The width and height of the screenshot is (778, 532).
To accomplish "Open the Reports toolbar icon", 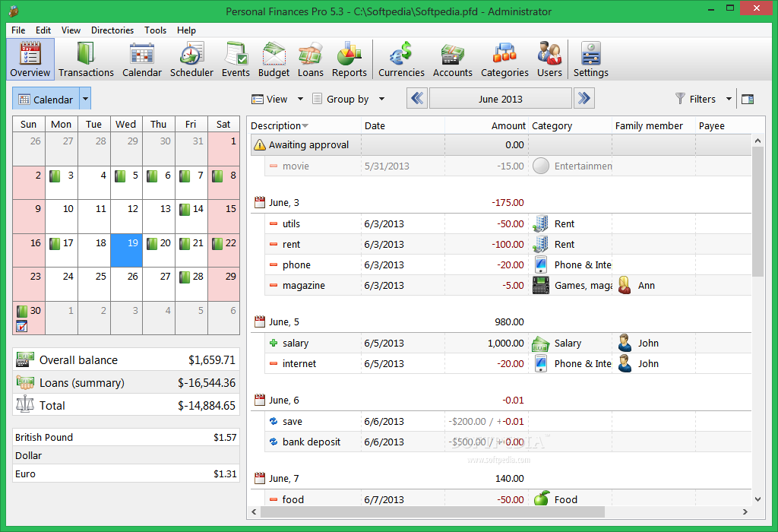I will coord(349,59).
